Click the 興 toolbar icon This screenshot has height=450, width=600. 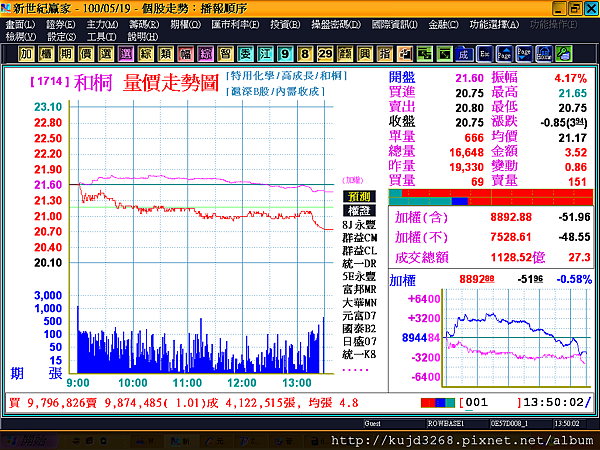pos(365,54)
